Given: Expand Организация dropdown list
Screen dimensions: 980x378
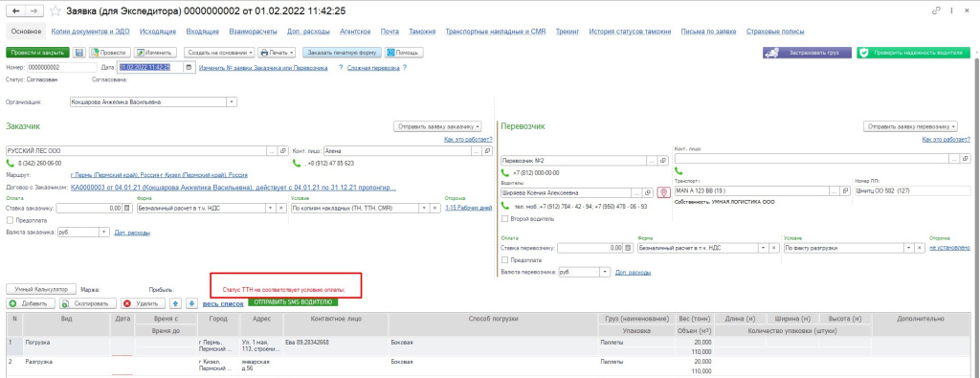Looking at the screenshot, I should (x=232, y=101).
